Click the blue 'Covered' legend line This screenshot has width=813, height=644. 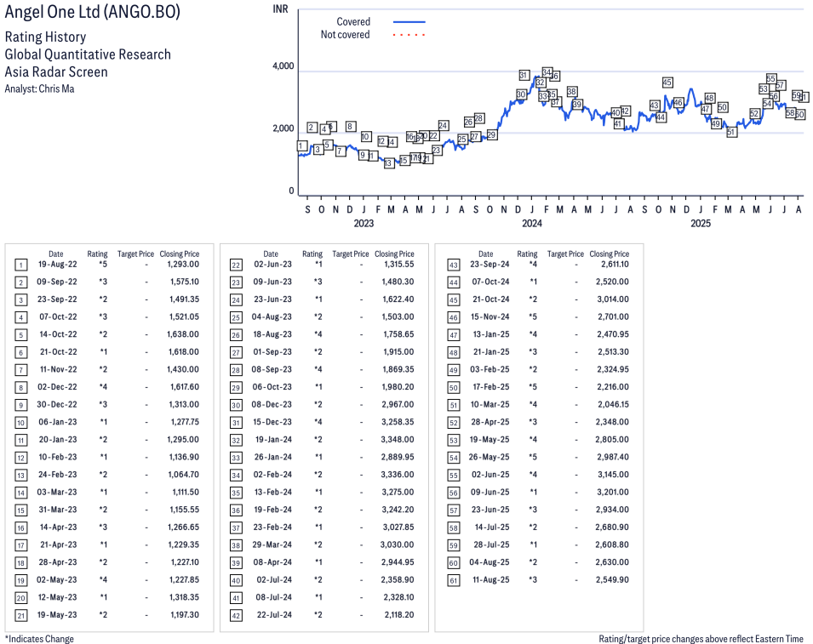point(409,22)
